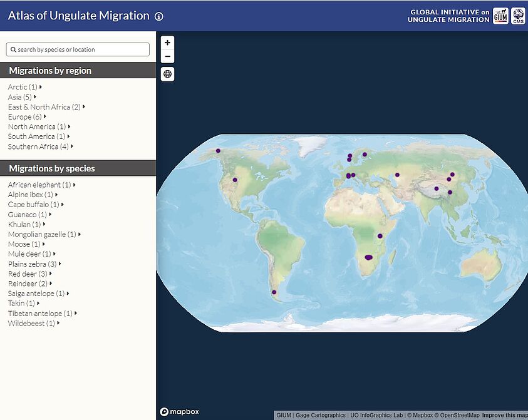Click the Improve this map link
This screenshot has width=528, height=420.
[504, 415]
